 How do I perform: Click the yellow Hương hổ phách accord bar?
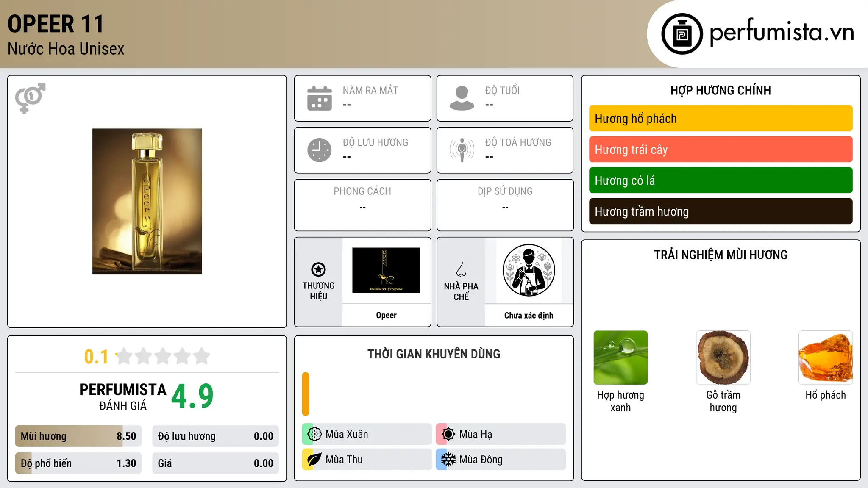point(721,119)
